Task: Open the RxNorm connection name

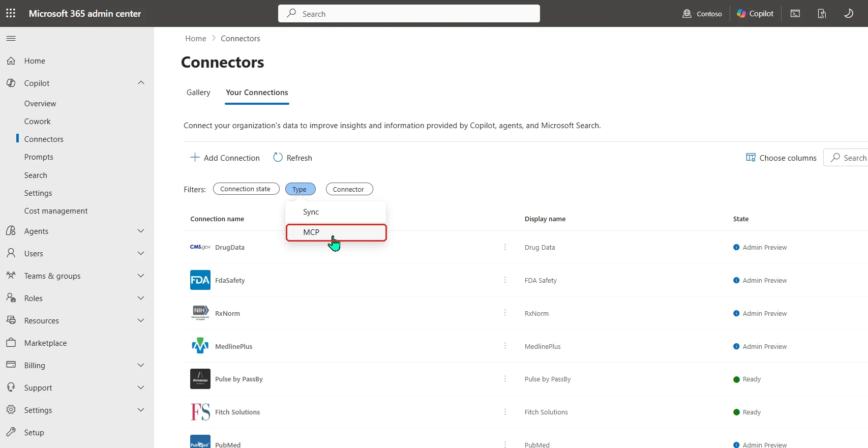Action: tap(227, 314)
